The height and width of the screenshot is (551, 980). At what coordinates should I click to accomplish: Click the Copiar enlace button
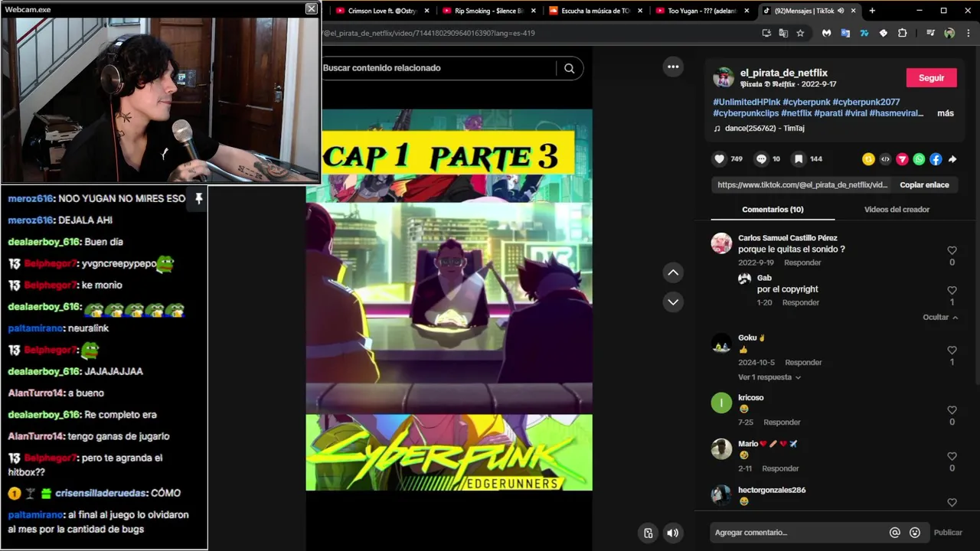924,185
